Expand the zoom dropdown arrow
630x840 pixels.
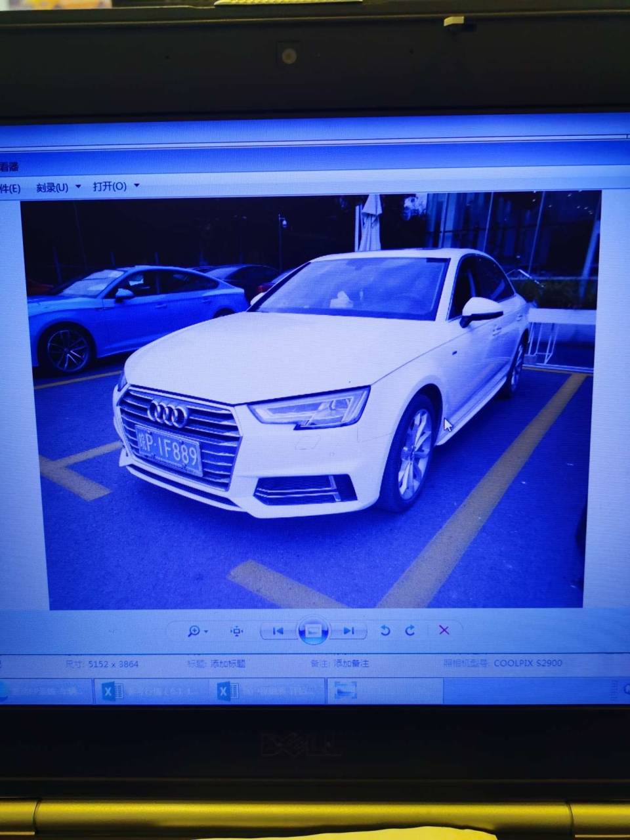(206, 631)
